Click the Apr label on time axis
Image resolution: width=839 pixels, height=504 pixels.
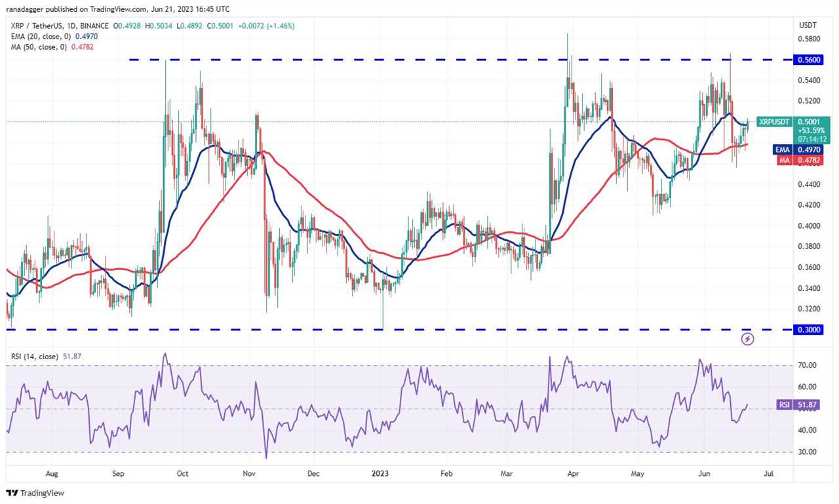[573, 473]
